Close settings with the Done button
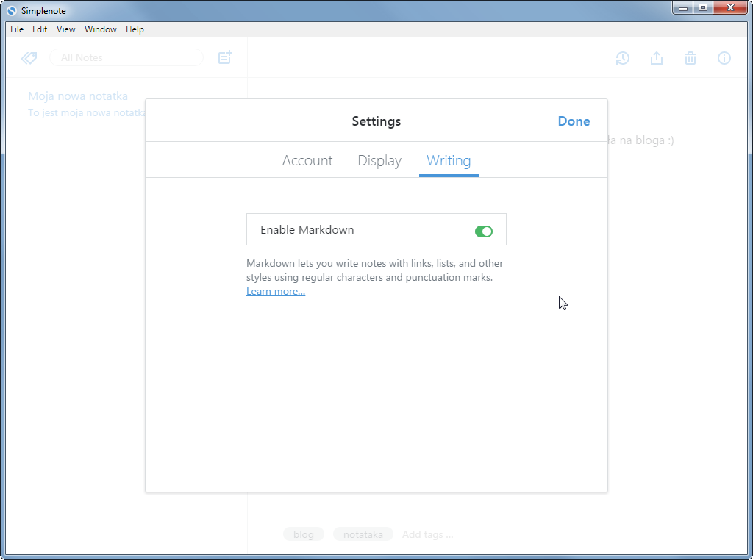Screen dimensions: 753x560 (x=574, y=121)
